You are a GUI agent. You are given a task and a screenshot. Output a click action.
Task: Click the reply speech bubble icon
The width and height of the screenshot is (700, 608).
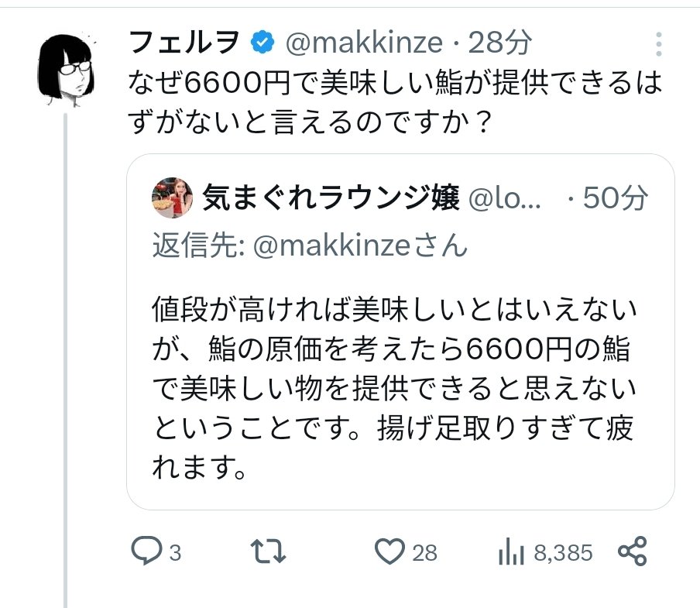145,551
